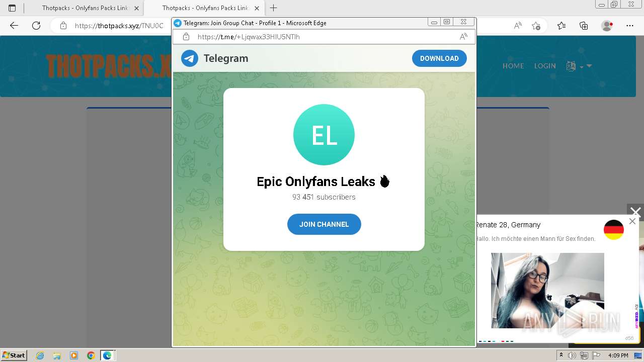Add this page to favorites
The width and height of the screenshot is (644, 362).
pos(536,26)
